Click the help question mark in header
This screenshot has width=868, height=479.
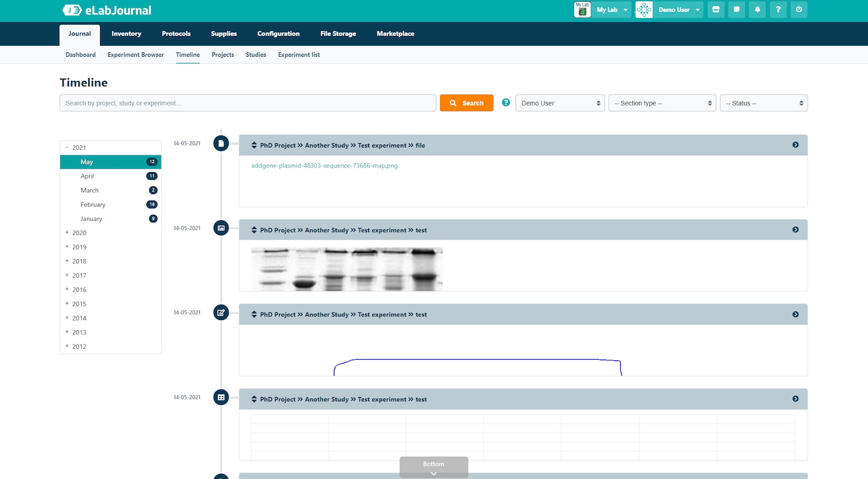pos(778,10)
